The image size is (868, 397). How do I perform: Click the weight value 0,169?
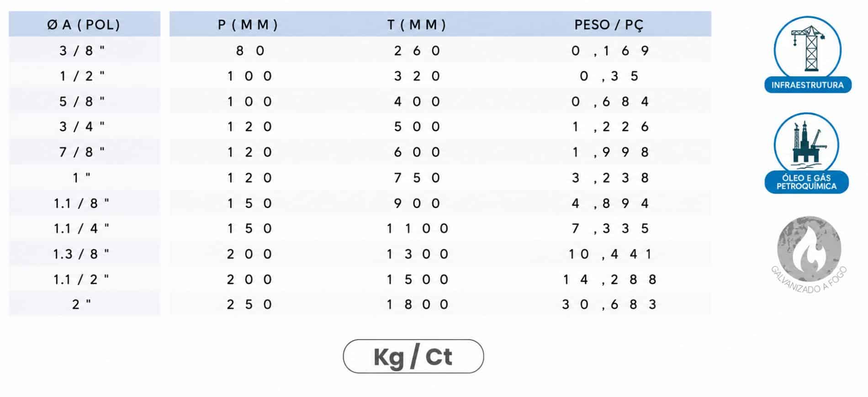click(610, 50)
